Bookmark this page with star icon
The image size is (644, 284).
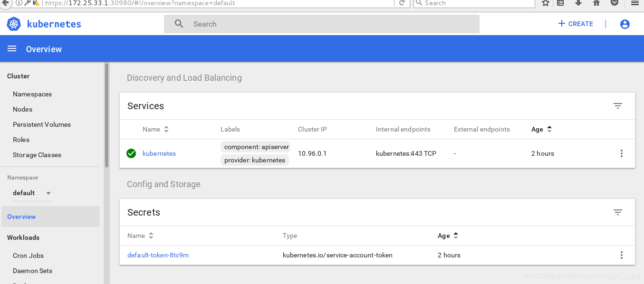pyautogui.click(x=545, y=3)
